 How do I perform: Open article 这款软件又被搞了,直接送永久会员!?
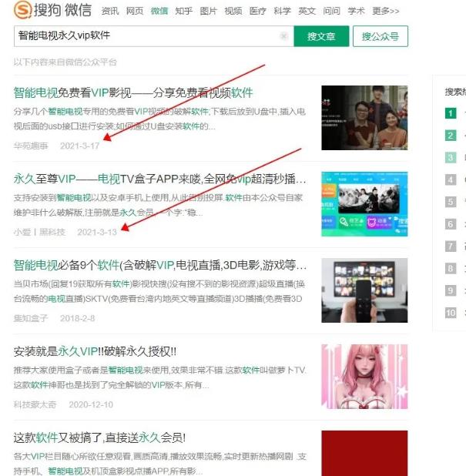(99, 437)
